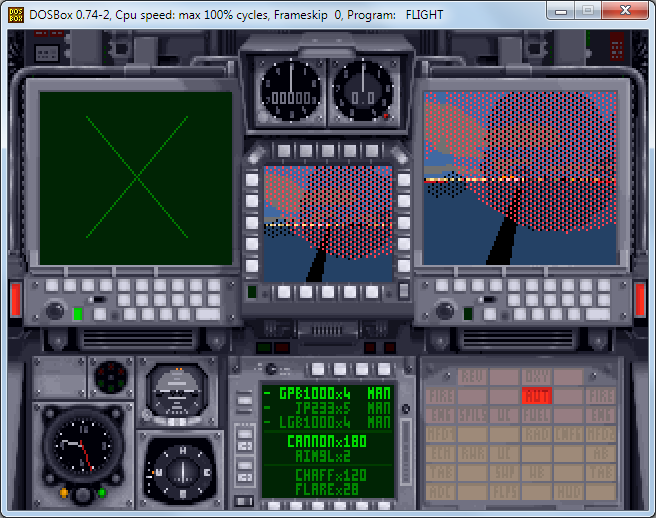This screenshot has width=656, height=518.
Task: Click the CANNONx180 readout
Action: pyautogui.click(x=327, y=441)
